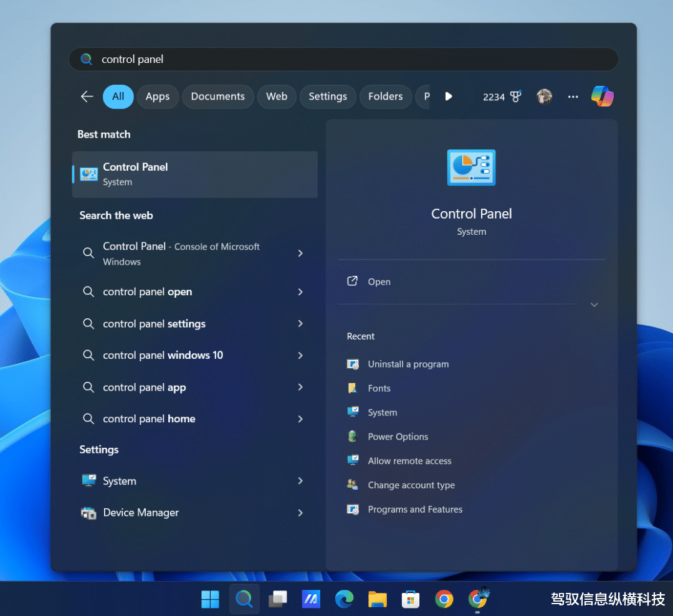Screen dimensions: 673x616
Task: Expand the Device Manager result chevron
Action: pyautogui.click(x=300, y=513)
